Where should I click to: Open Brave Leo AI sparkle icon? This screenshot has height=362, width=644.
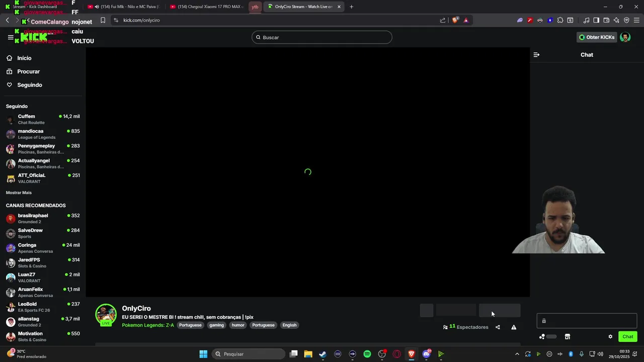616,20
